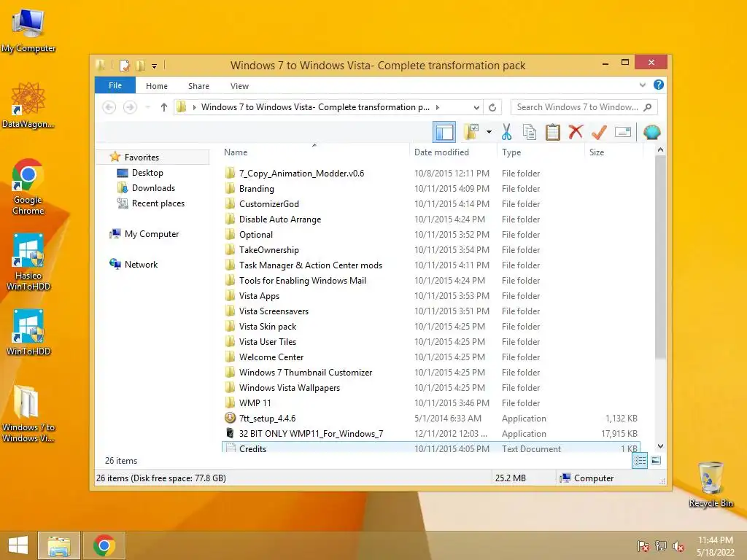Click the scrollbar up arrow in file list
The width and height of the screenshot is (747, 560).
tap(660, 150)
